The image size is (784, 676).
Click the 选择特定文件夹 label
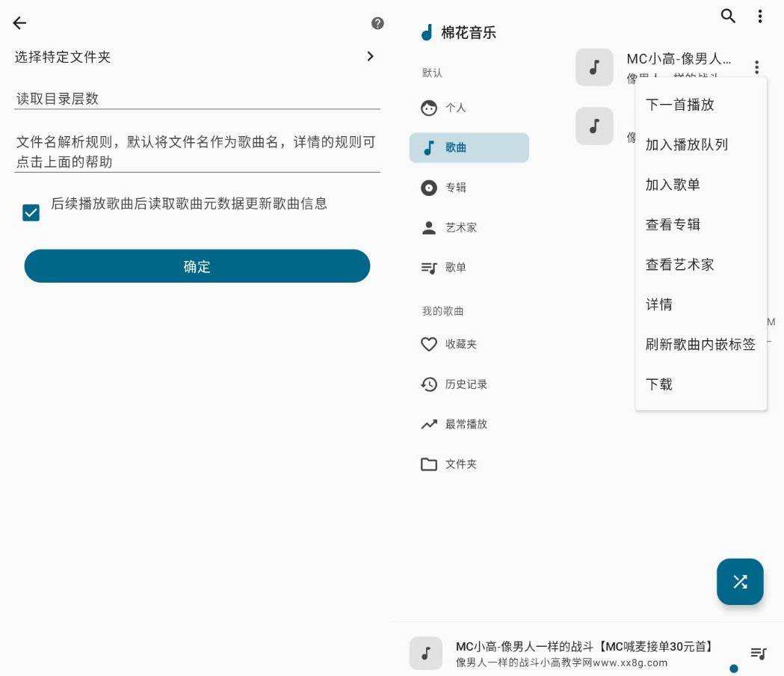(x=63, y=57)
